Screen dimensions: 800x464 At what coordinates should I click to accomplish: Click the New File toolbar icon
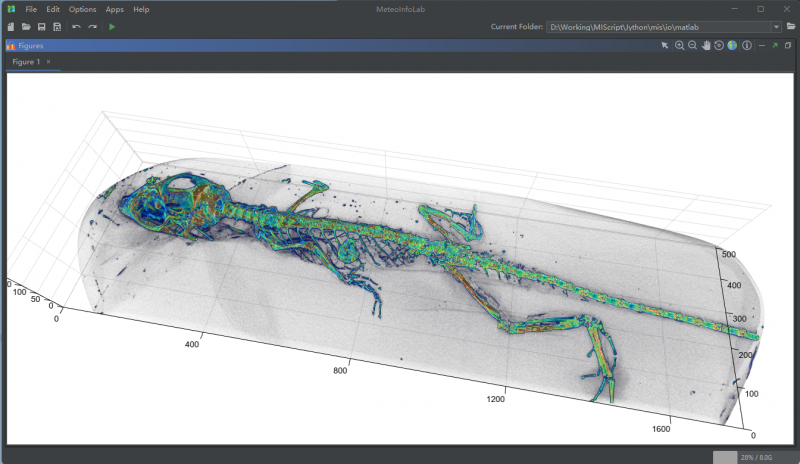[10, 26]
